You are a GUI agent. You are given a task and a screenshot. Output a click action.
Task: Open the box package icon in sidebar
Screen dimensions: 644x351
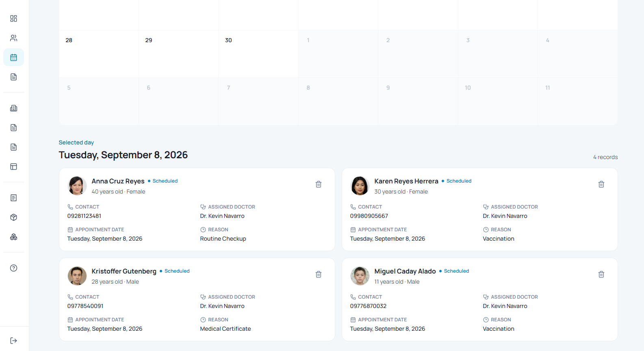point(13,217)
